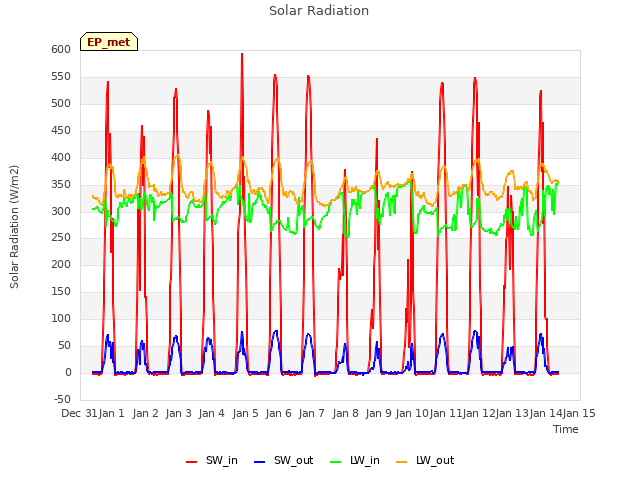640x480 pixels.
Task: Click the Jan 1 x-axis label
Action: (x=112, y=413)
